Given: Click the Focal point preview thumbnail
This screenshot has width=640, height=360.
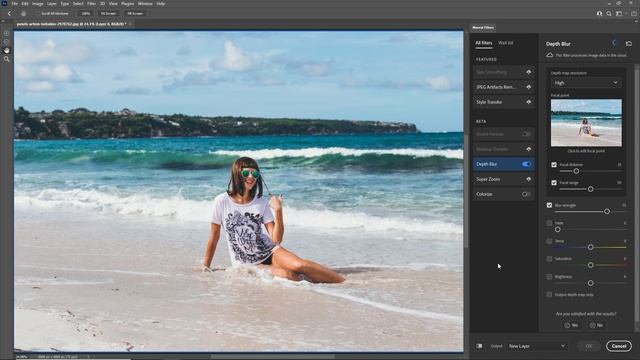Looking at the screenshot, I should point(586,123).
